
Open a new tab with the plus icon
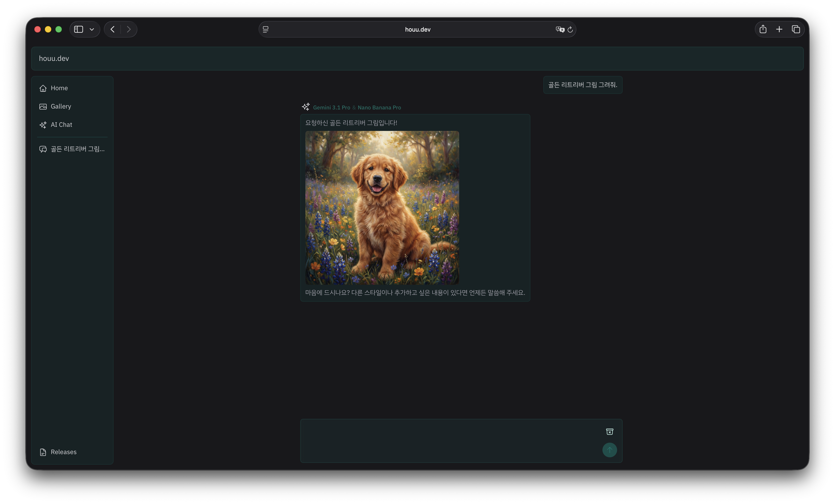point(779,29)
